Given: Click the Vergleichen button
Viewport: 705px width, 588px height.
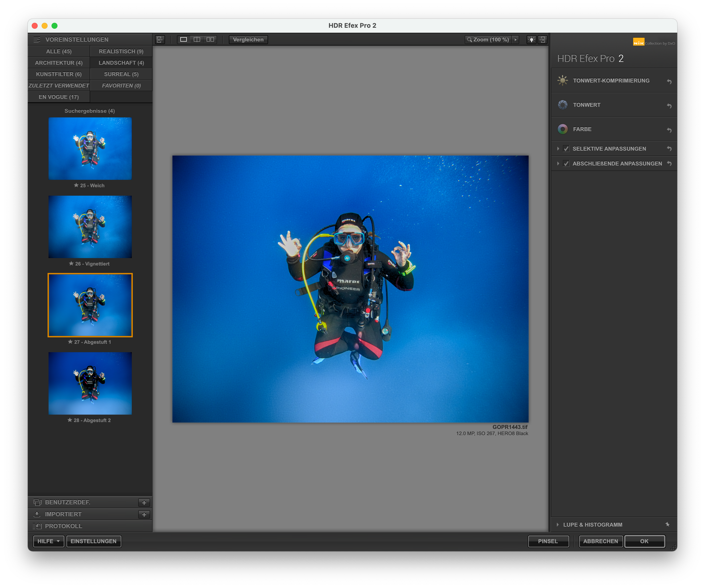Looking at the screenshot, I should (248, 40).
